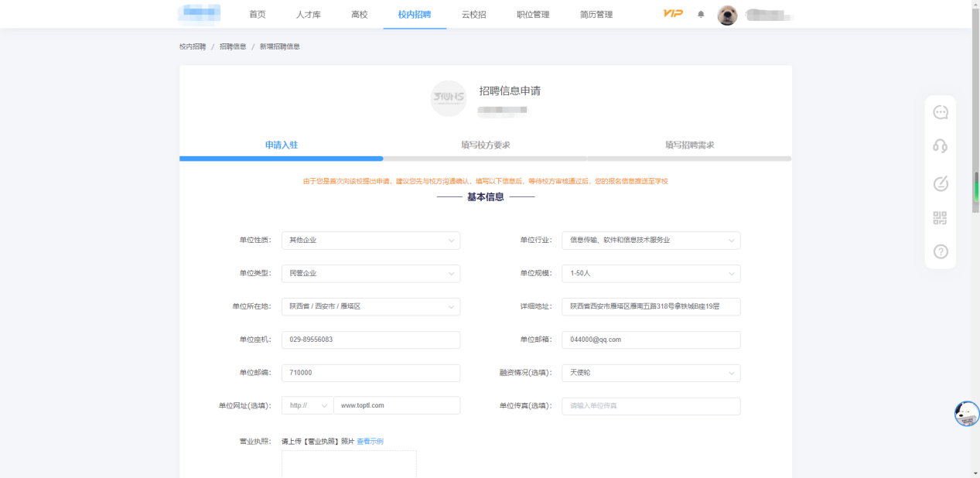Viewport: 980px width, 478px height.
Task: Expand the 单位性质 dropdown
Action: (x=370, y=241)
